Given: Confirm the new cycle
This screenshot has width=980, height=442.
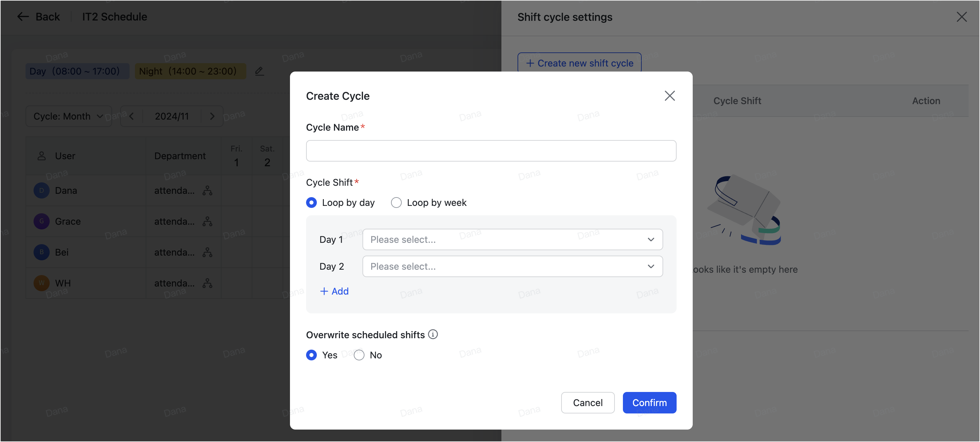Looking at the screenshot, I should 649,403.
